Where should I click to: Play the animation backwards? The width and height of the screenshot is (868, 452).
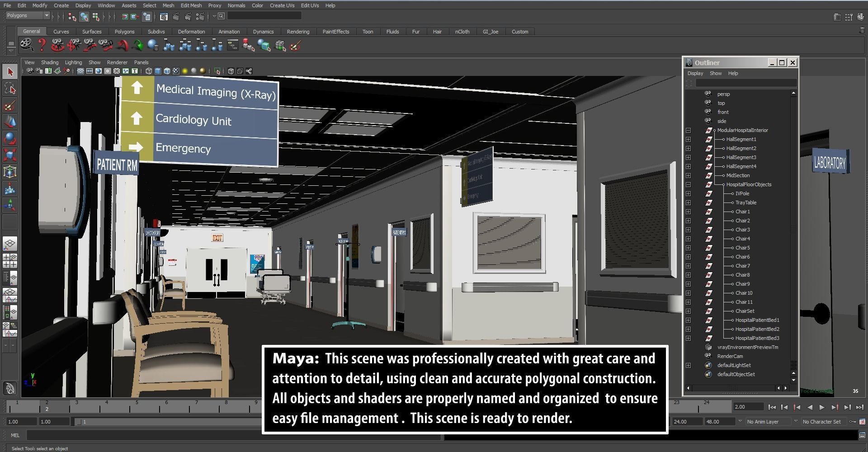[810, 407]
